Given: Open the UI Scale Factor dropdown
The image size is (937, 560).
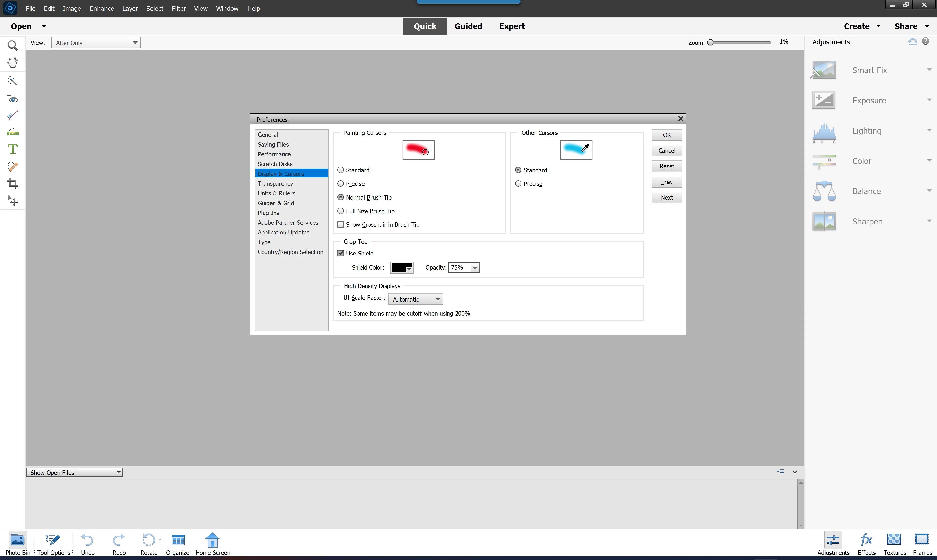Looking at the screenshot, I should click(416, 299).
